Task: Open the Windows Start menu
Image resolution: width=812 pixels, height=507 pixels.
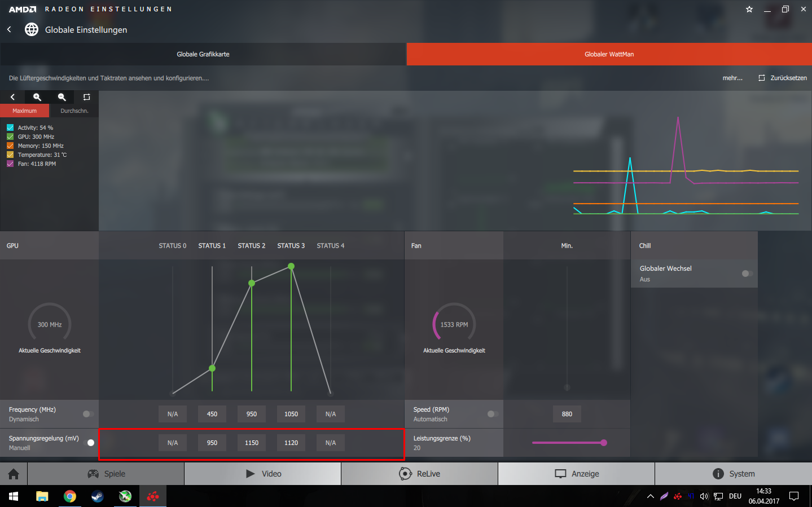Action: [14, 496]
